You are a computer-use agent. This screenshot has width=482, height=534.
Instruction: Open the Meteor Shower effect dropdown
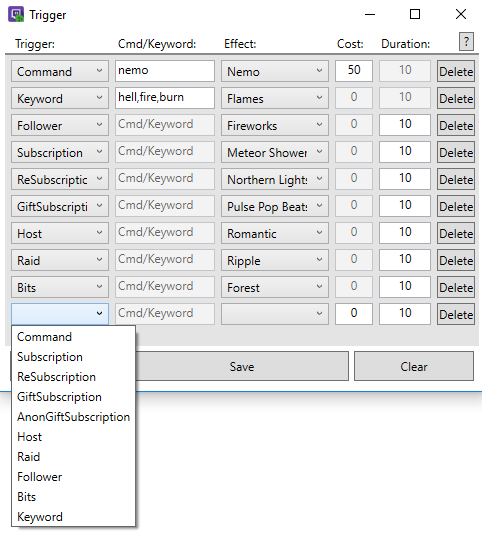pyautogui.click(x=275, y=152)
